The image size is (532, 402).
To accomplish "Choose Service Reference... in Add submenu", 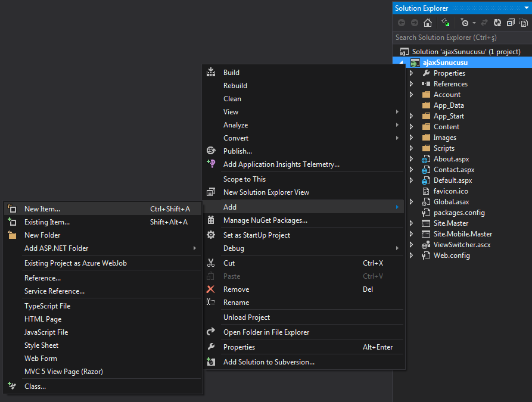I will (x=103, y=291).
